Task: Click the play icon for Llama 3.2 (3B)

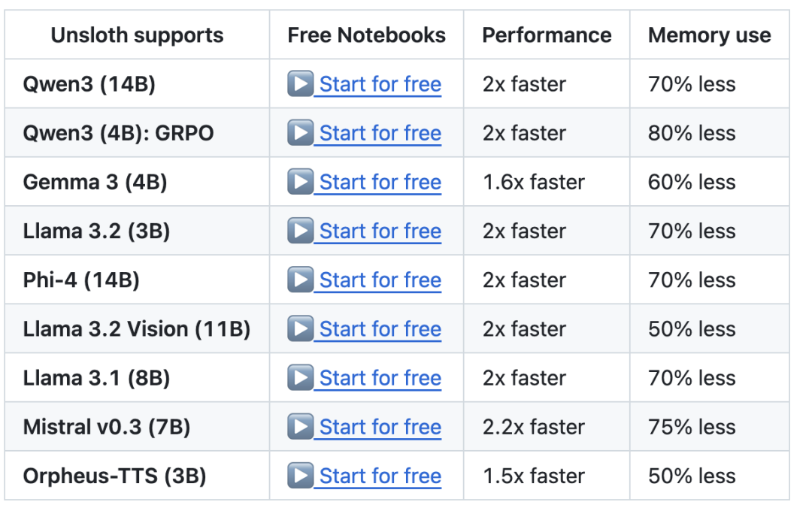Action: tap(300, 231)
